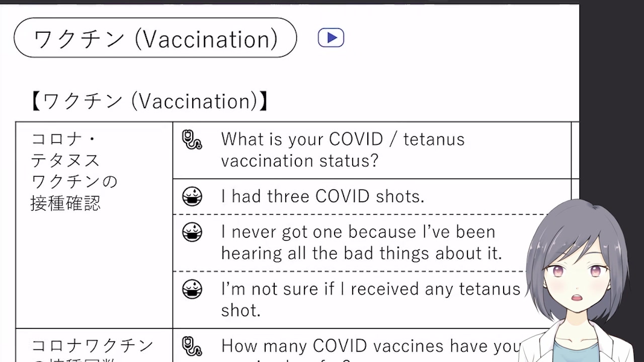The image size is (644, 362).
Task: Click the question "How many COVID vaccines have you"
Action: click(370, 346)
